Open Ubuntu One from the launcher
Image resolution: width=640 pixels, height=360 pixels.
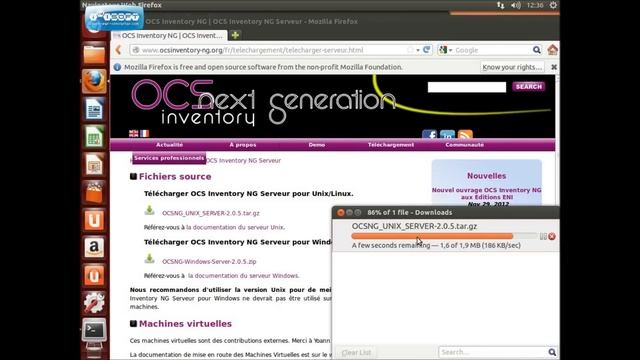tap(94, 220)
